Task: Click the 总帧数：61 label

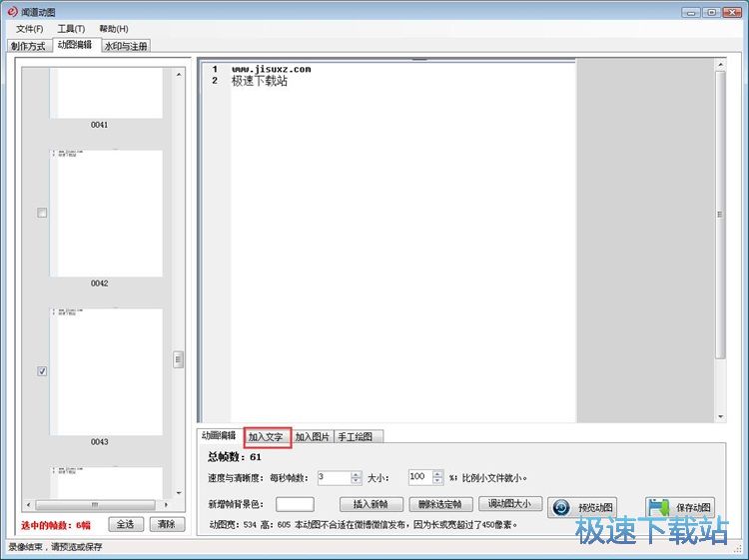Action: click(x=235, y=457)
